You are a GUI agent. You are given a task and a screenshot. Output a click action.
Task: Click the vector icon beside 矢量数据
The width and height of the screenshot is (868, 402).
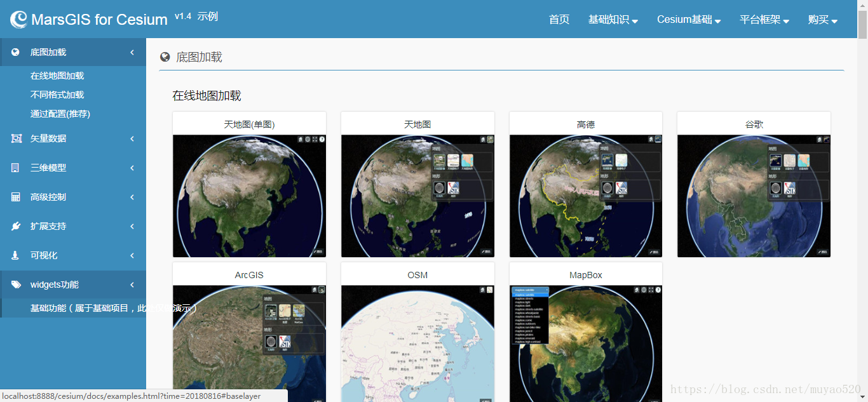coord(16,138)
